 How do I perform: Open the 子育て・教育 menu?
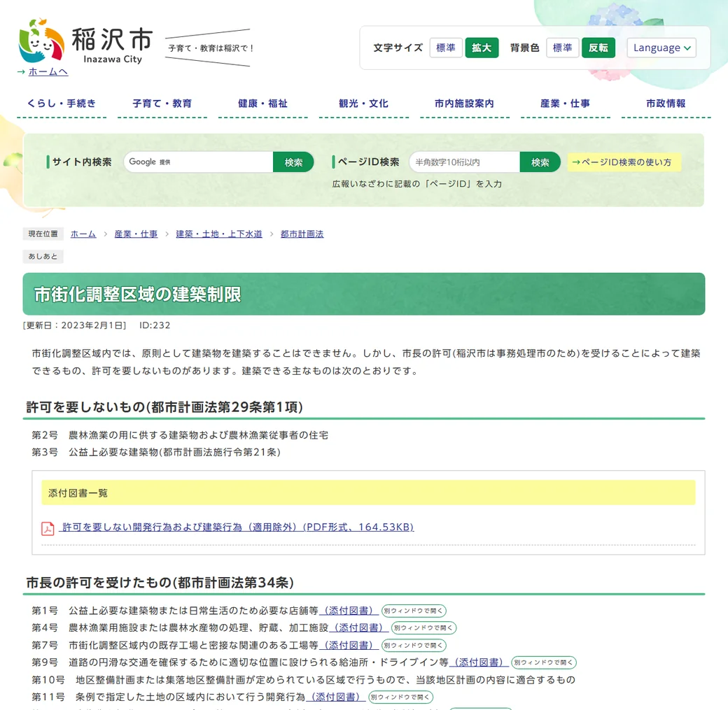(162, 104)
